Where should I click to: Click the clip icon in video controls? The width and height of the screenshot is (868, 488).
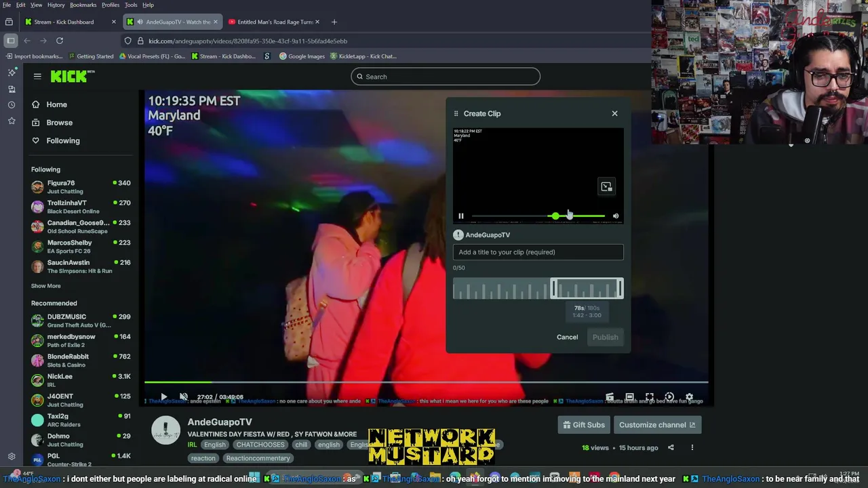pyautogui.click(x=610, y=397)
